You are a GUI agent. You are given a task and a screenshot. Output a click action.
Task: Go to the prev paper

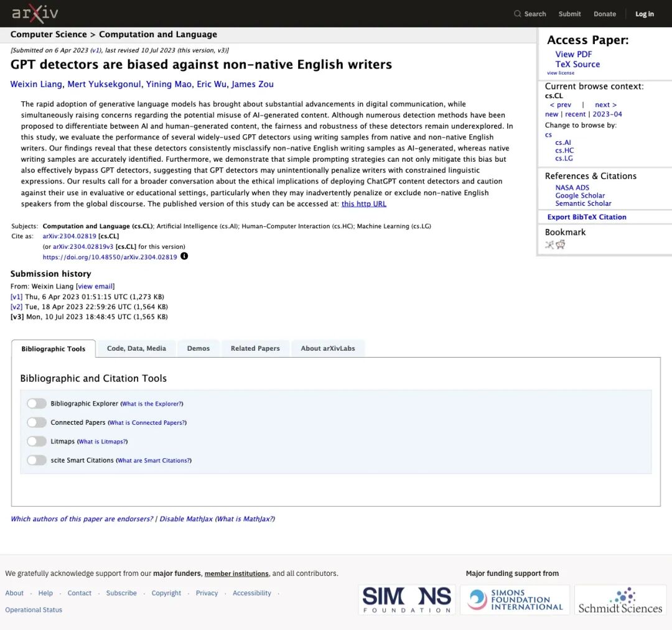pos(561,104)
